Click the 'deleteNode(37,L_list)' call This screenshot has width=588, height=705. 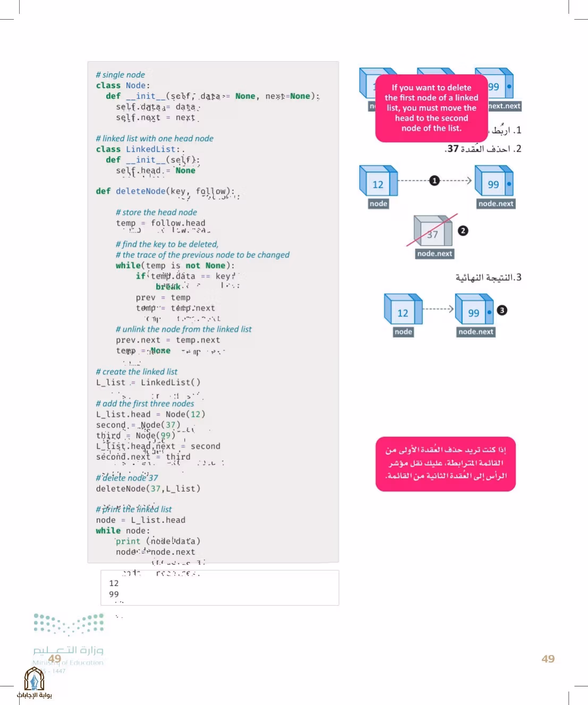[x=148, y=488]
